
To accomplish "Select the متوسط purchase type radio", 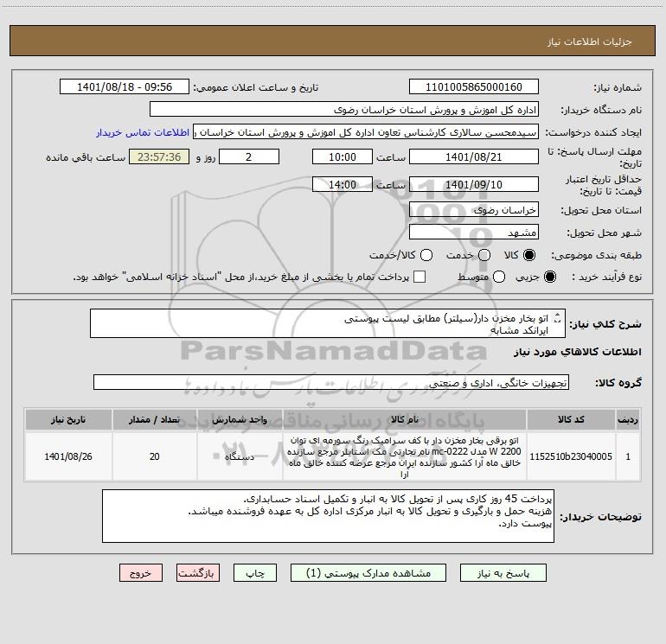I will tap(499, 277).
